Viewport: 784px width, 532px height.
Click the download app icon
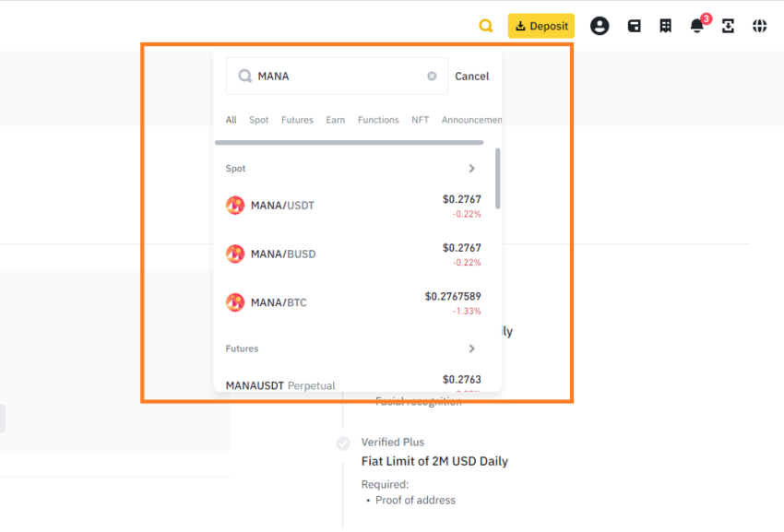pos(728,26)
